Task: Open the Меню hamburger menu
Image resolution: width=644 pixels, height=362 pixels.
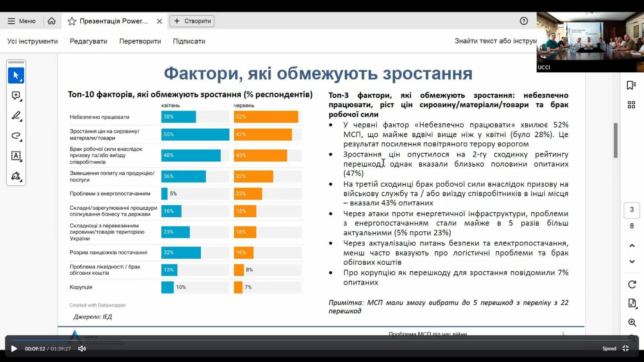Action: point(22,21)
